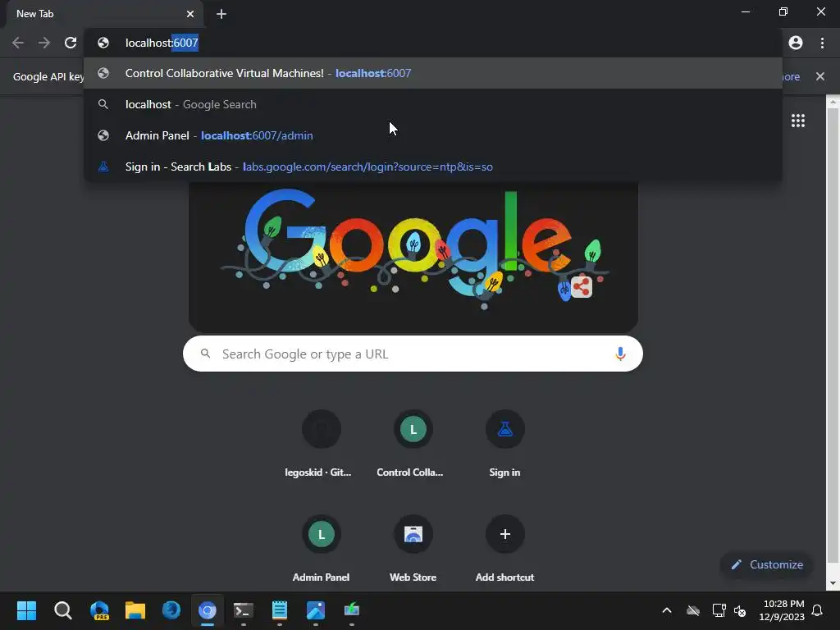Viewport: 840px width, 630px height.
Task: Open File Explorer from the taskbar
Action: 135,610
